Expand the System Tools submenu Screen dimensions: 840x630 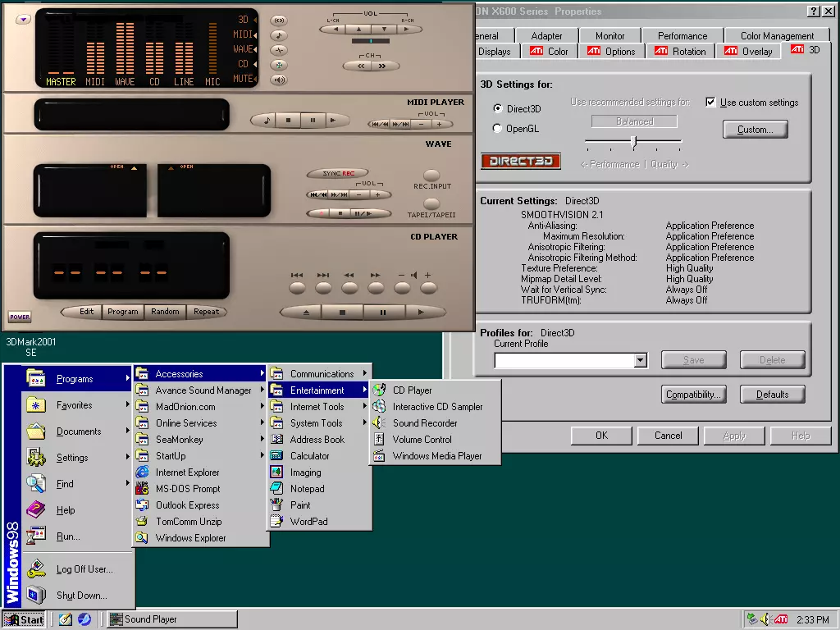coord(319,423)
